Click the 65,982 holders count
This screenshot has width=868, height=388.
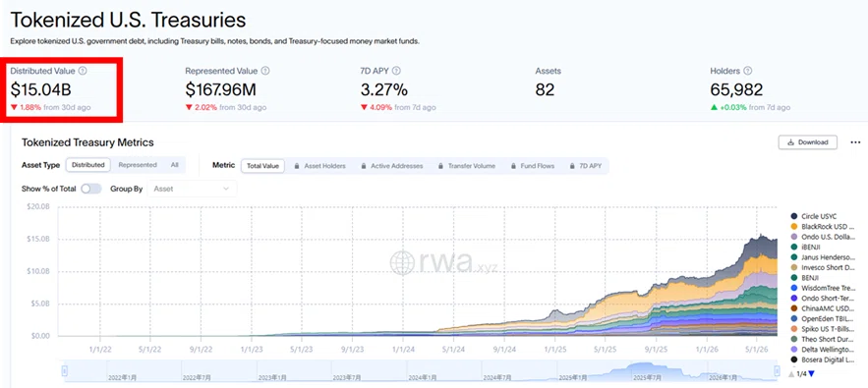pos(736,89)
